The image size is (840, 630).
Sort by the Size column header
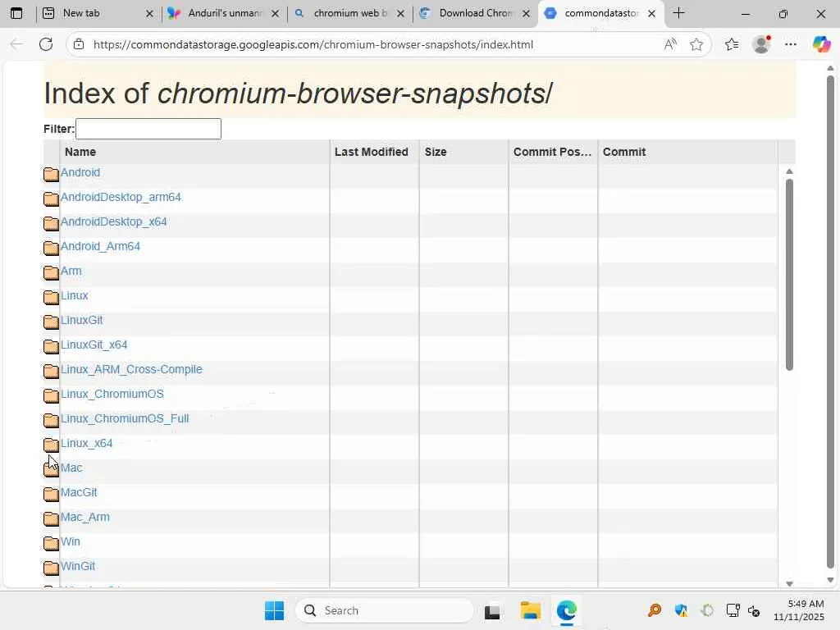(x=464, y=152)
